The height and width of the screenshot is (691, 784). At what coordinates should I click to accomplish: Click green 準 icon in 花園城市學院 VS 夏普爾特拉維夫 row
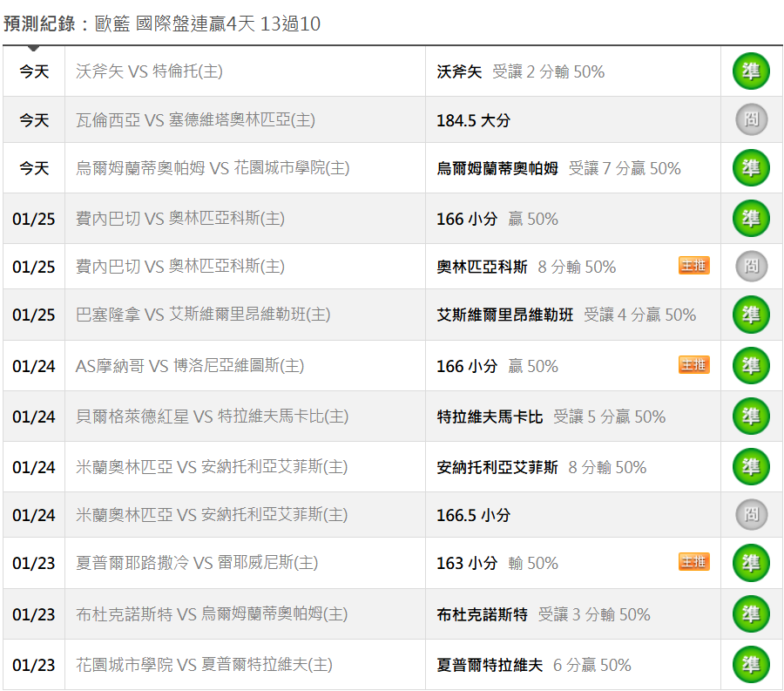click(751, 665)
